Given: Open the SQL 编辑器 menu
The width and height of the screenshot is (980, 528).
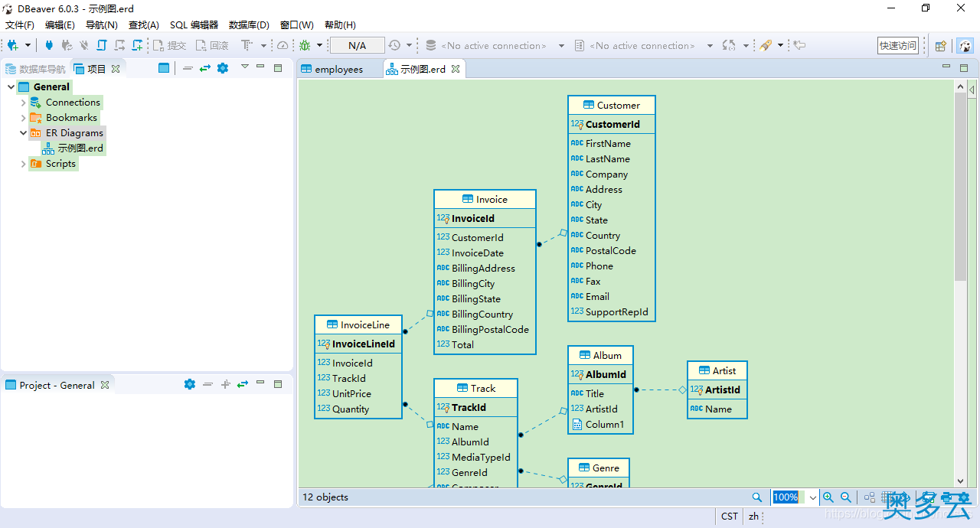Looking at the screenshot, I should click(194, 25).
